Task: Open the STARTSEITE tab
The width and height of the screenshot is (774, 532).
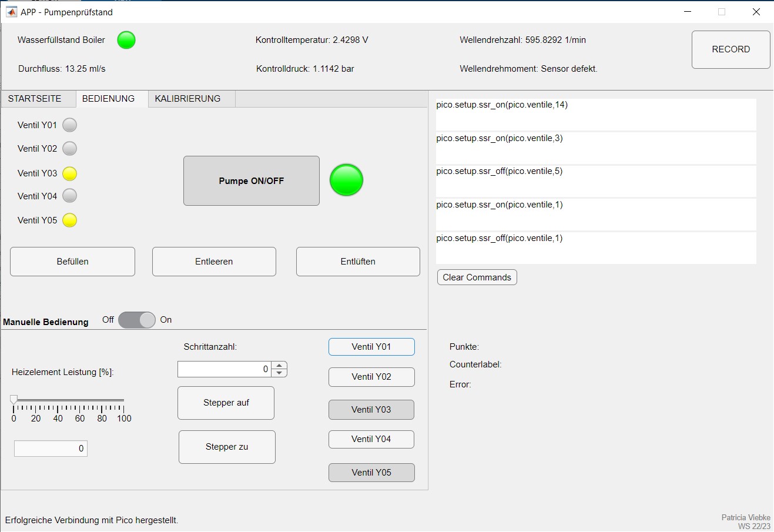Action: point(35,99)
